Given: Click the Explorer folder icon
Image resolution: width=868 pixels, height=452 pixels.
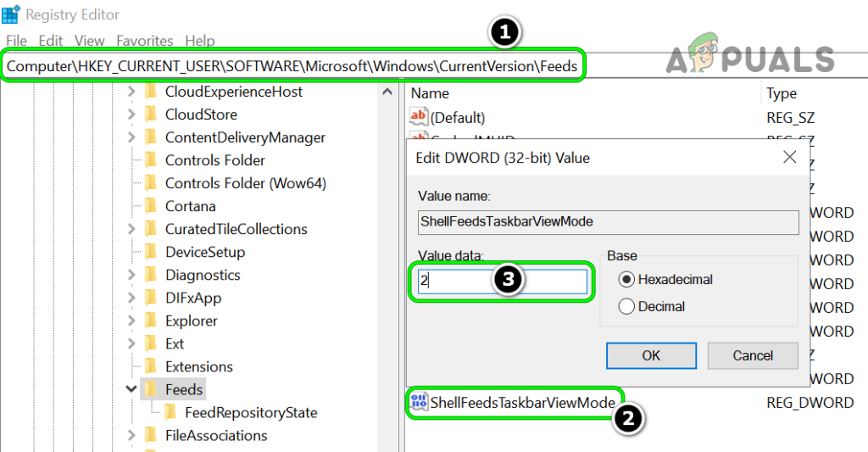Looking at the screenshot, I should coord(151,321).
